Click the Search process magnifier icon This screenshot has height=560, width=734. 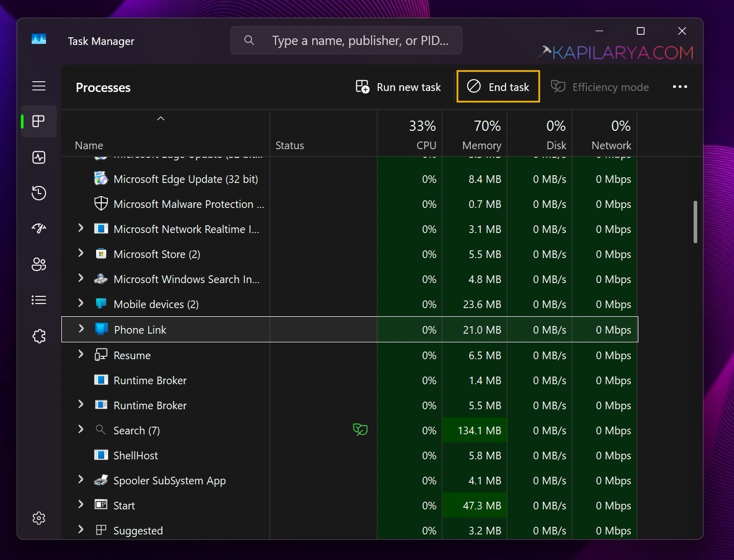pyautogui.click(x=101, y=430)
